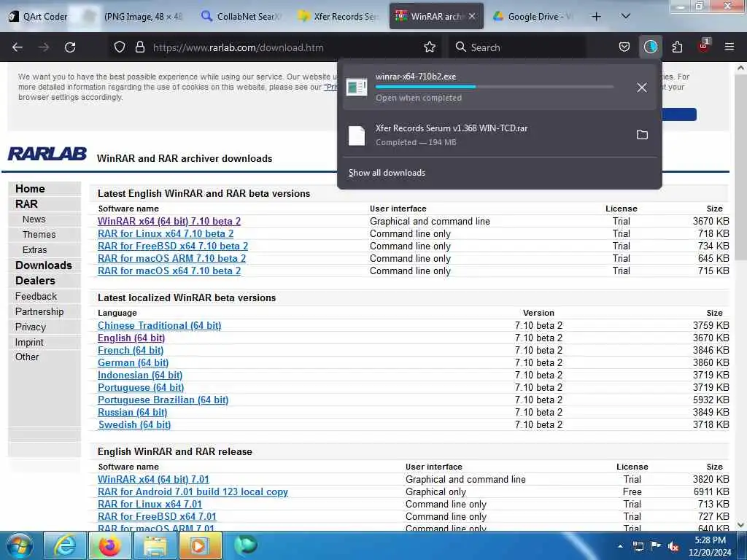The height and width of the screenshot is (560, 747).
Task: Click the RARLAB logo
Action: pos(47,154)
